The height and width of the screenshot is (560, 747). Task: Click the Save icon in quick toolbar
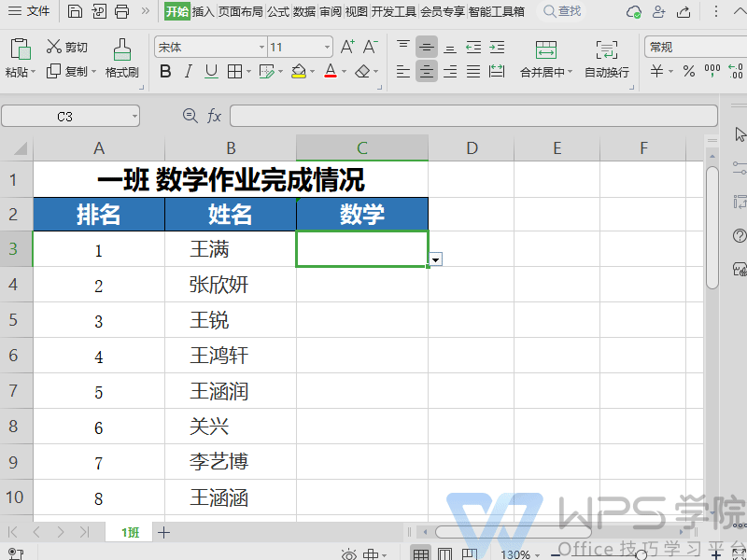click(75, 11)
